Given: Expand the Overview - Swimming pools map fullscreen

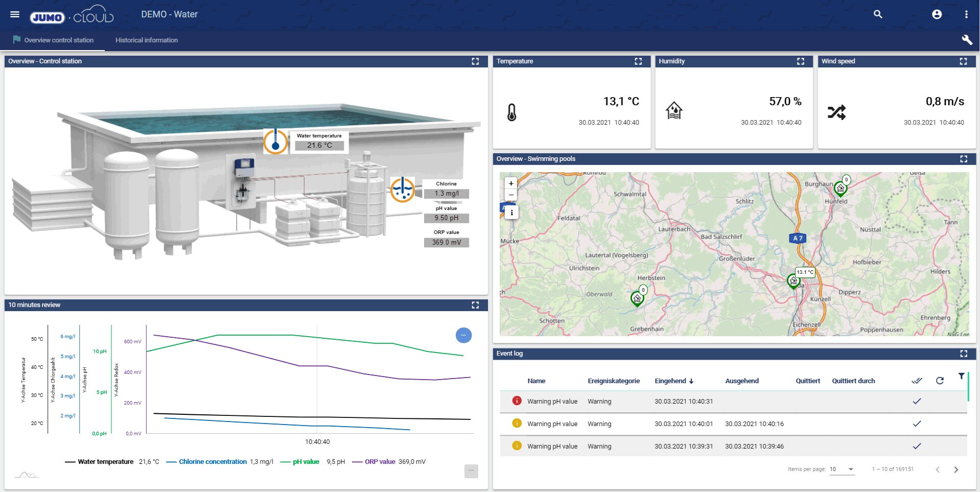Looking at the screenshot, I should (963, 159).
